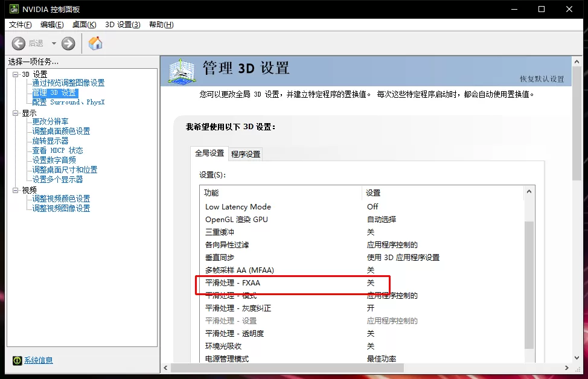Viewport: 588px width, 379px height.
Task: Click the NVIDIA logo in the title bar
Action: click(x=14, y=8)
